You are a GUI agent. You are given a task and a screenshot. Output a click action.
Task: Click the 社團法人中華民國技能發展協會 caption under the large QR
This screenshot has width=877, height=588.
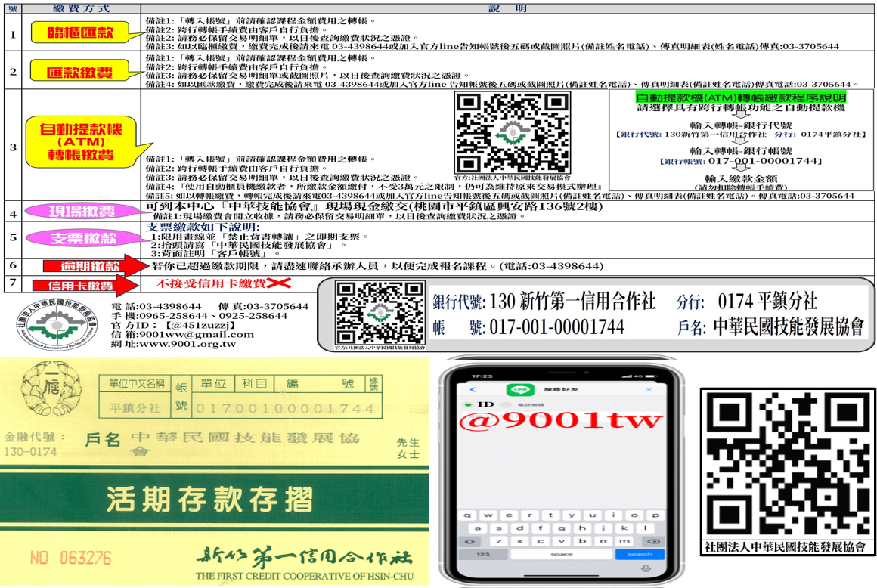[x=786, y=546]
